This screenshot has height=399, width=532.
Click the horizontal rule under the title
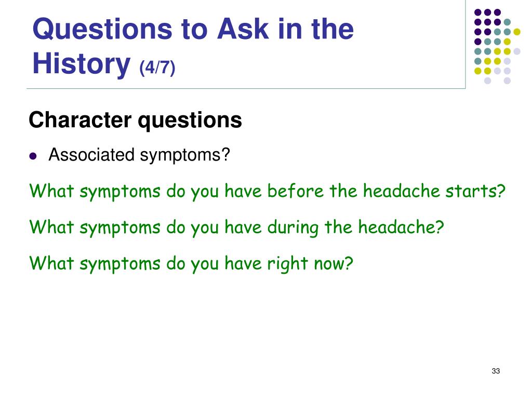click(246, 88)
